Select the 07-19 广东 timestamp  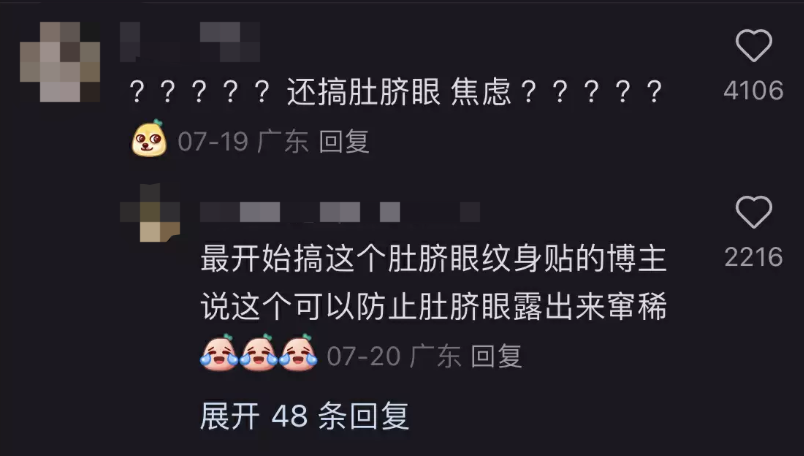click(x=243, y=141)
